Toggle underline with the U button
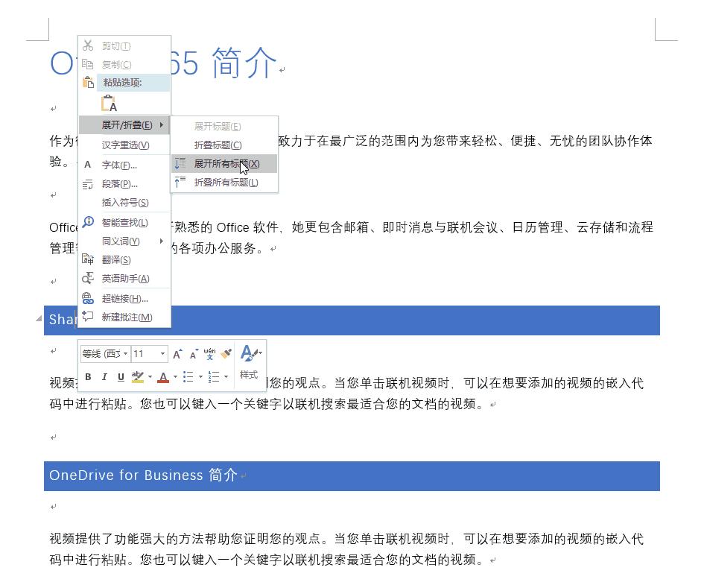The width and height of the screenshot is (704, 588). click(121, 376)
